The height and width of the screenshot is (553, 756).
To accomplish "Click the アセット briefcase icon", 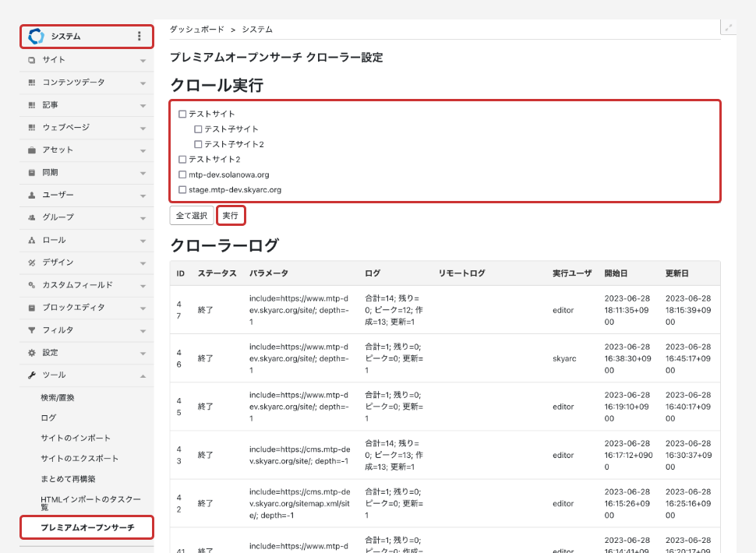I will click(32, 150).
